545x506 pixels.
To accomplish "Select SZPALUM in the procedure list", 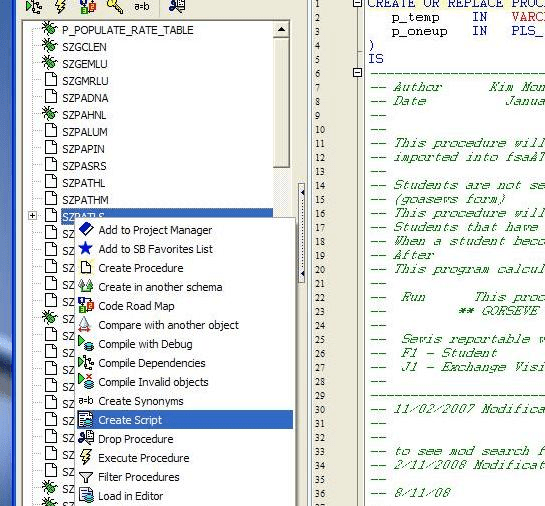I will coord(85,132).
